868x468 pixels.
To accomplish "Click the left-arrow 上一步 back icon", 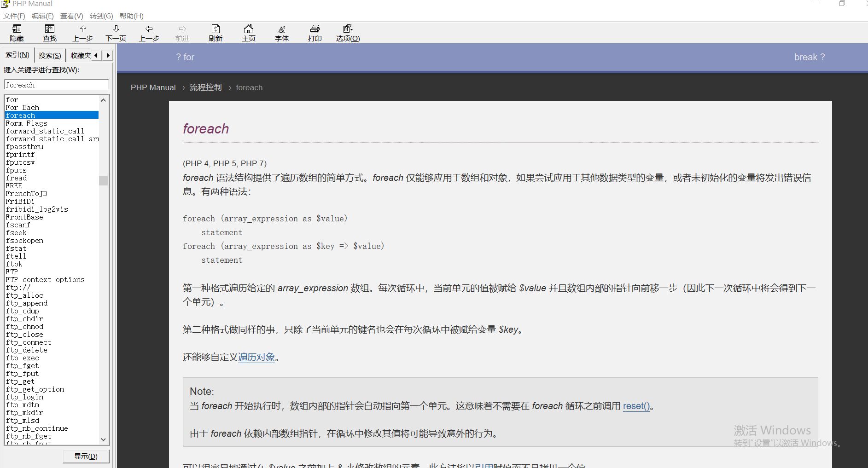I will pos(149,33).
